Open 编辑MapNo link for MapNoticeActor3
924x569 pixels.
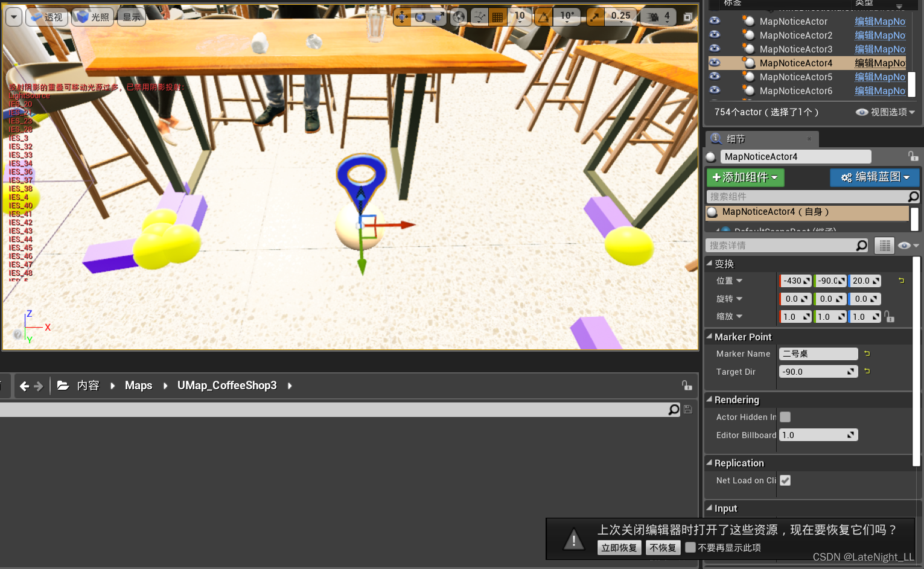pyautogui.click(x=880, y=49)
